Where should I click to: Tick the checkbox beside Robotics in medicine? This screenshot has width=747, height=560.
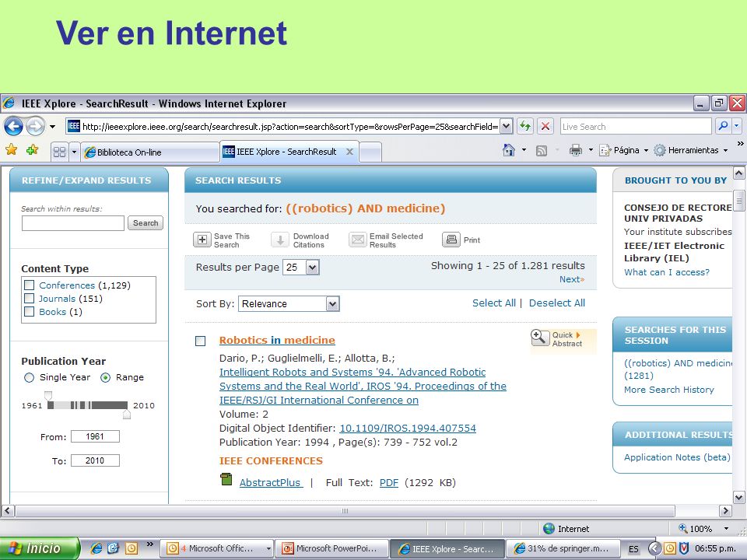(201, 341)
